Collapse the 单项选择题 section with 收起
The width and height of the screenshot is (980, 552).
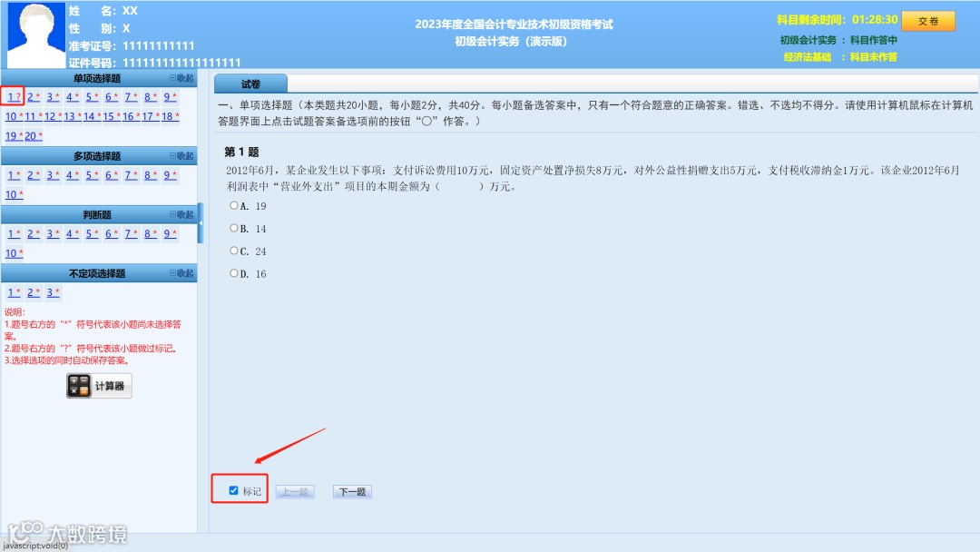(x=181, y=78)
